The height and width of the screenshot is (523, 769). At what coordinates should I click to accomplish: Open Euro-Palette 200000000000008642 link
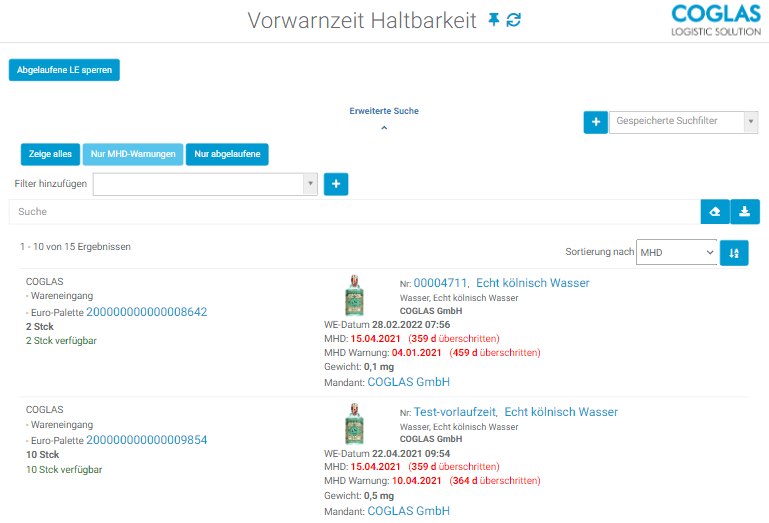147,312
